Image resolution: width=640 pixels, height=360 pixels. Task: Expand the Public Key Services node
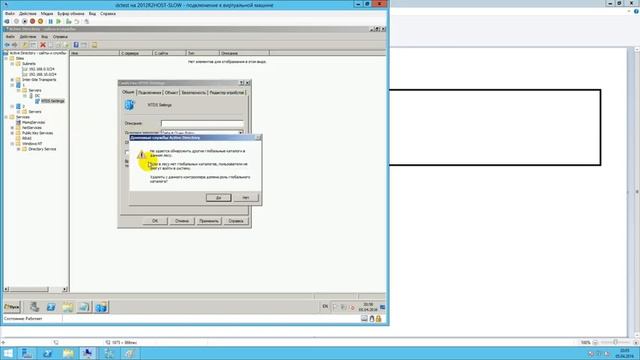tap(12, 133)
